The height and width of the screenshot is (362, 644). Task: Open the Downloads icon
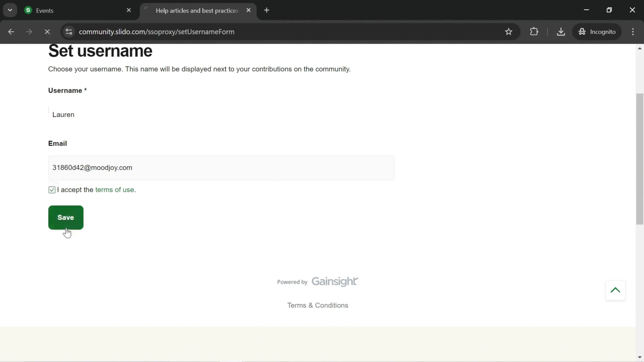pyautogui.click(x=561, y=32)
